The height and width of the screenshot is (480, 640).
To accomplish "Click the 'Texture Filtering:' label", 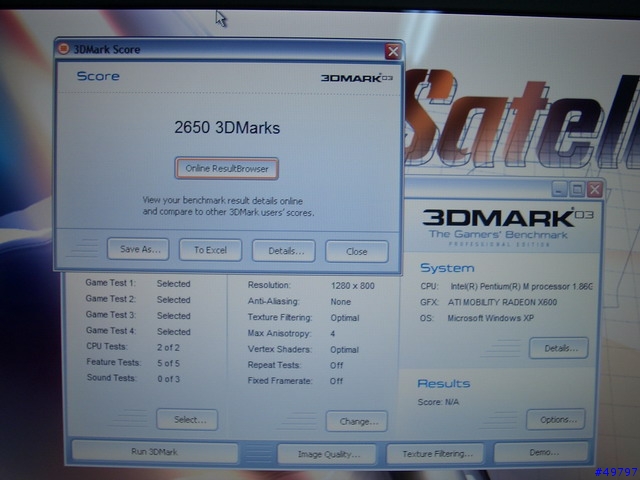I will 280,317.
